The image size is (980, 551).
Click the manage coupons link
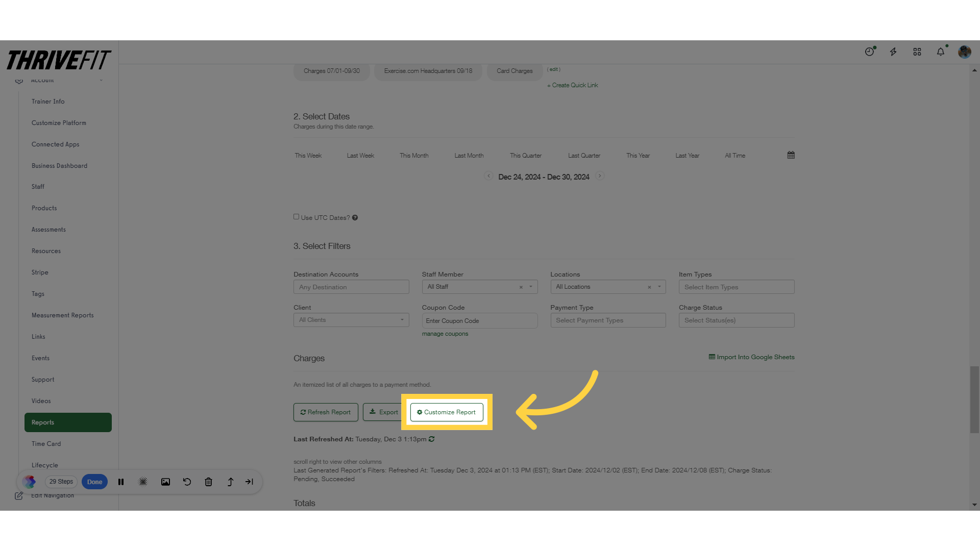pyautogui.click(x=445, y=334)
